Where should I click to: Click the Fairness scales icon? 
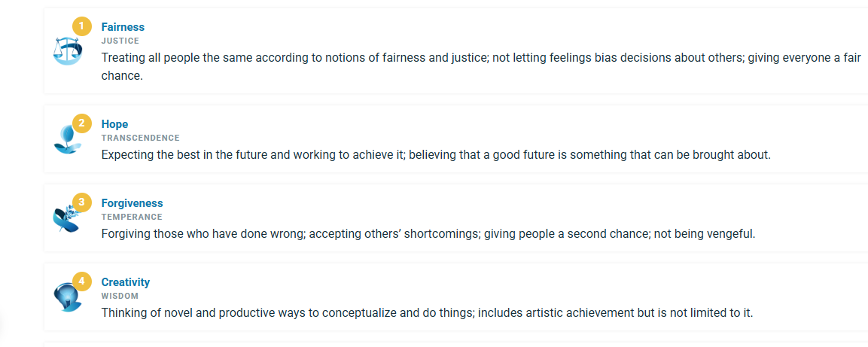[65, 52]
